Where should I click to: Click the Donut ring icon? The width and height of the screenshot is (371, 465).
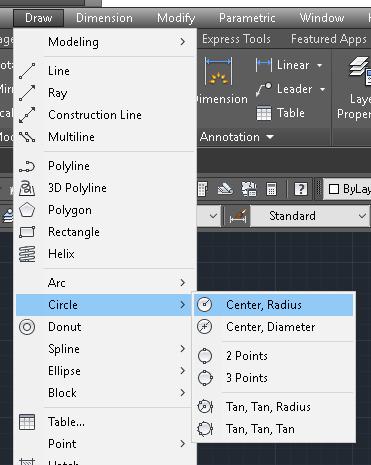pos(27,327)
